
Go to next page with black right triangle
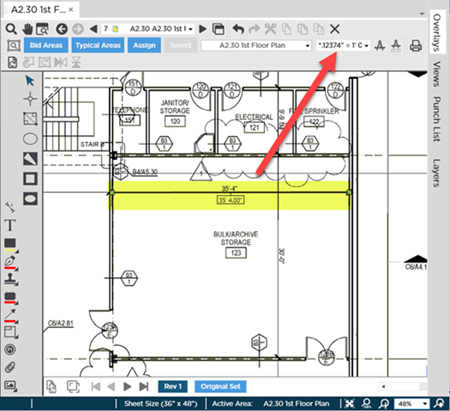tap(202, 29)
